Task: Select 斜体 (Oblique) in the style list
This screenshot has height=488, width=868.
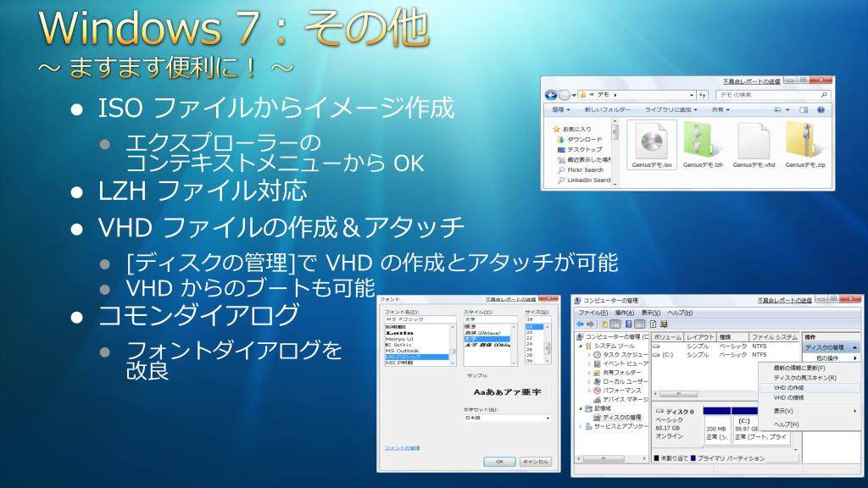Action: 482,332
